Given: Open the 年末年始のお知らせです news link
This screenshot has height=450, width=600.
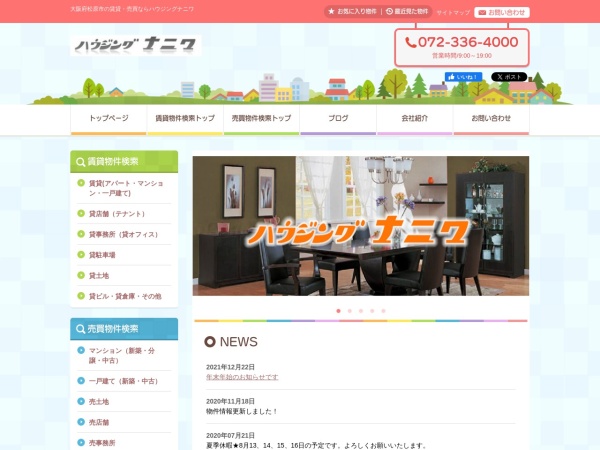Looking at the screenshot, I should [242, 377].
